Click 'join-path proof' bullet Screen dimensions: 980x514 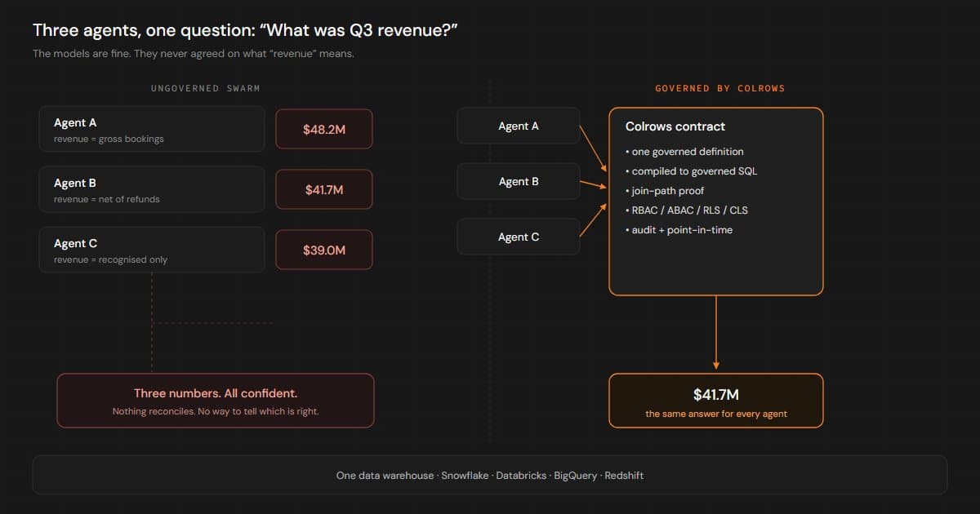click(x=665, y=191)
